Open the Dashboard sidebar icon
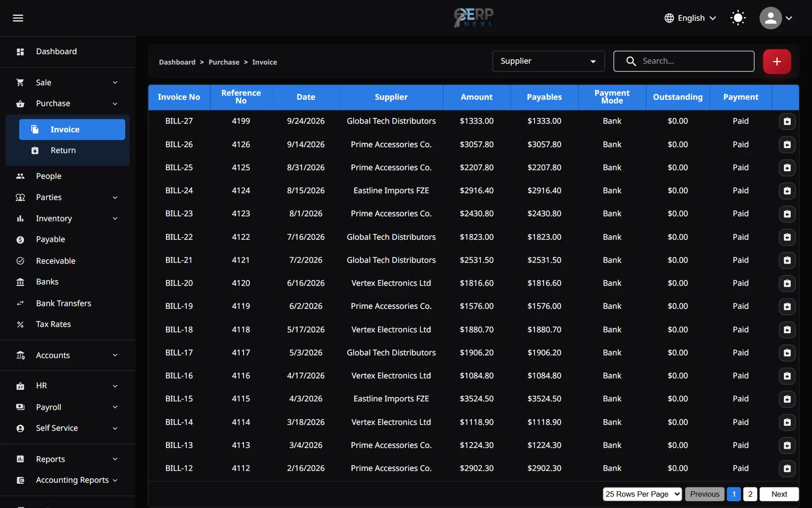The width and height of the screenshot is (812, 508). (20, 52)
